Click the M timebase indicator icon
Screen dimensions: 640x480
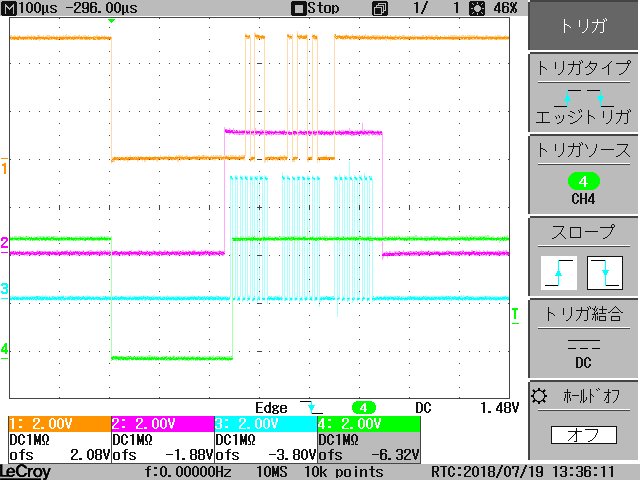click(9, 8)
